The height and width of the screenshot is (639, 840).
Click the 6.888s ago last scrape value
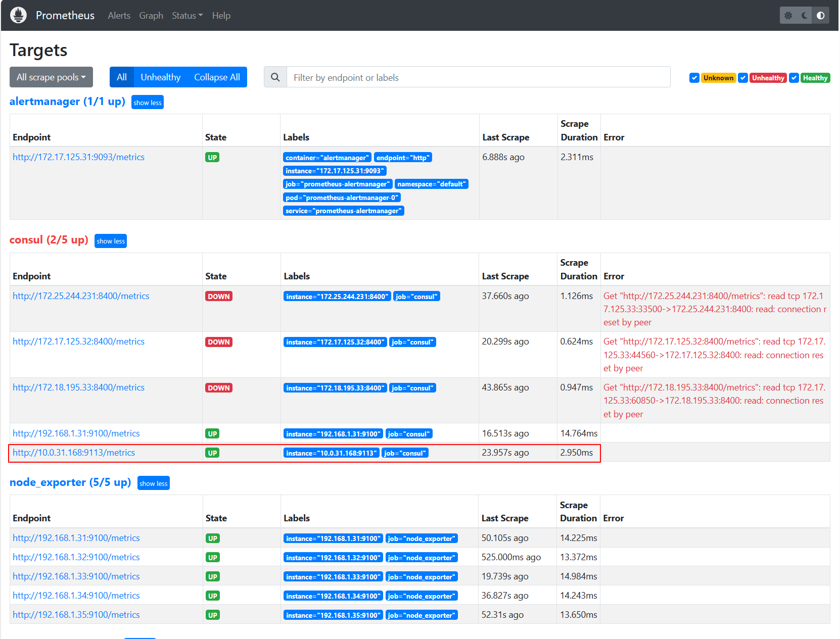(x=503, y=157)
